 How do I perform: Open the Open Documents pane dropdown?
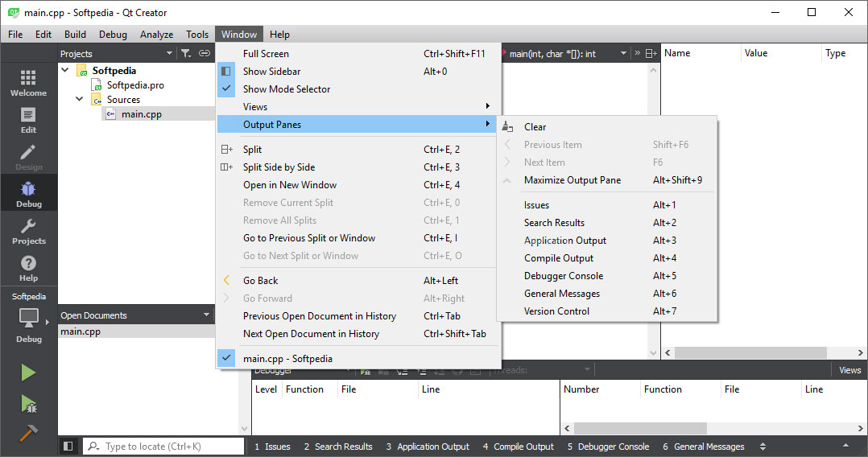point(206,315)
